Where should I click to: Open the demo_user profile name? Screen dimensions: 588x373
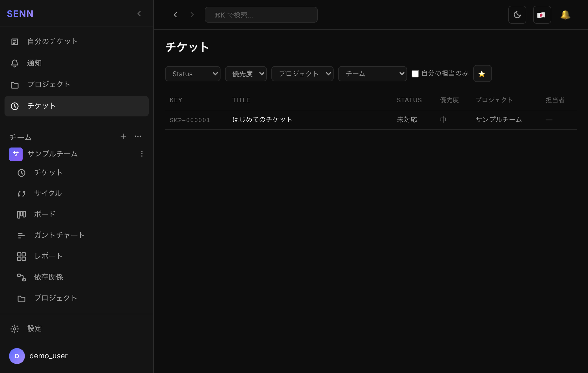click(48, 356)
